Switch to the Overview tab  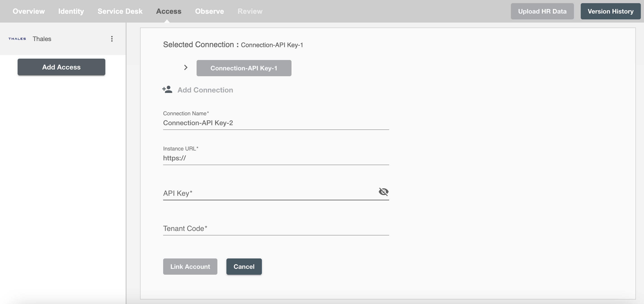click(x=28, y=11)
